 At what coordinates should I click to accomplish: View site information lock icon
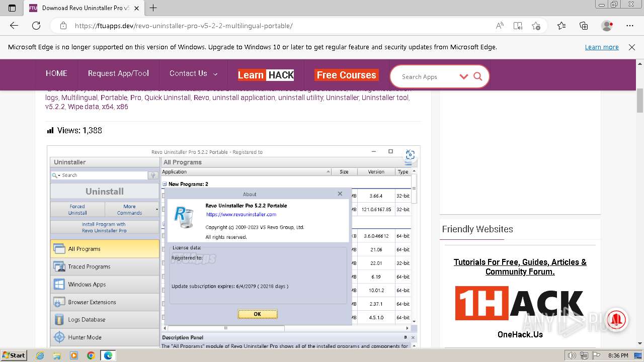coord(63,26)
